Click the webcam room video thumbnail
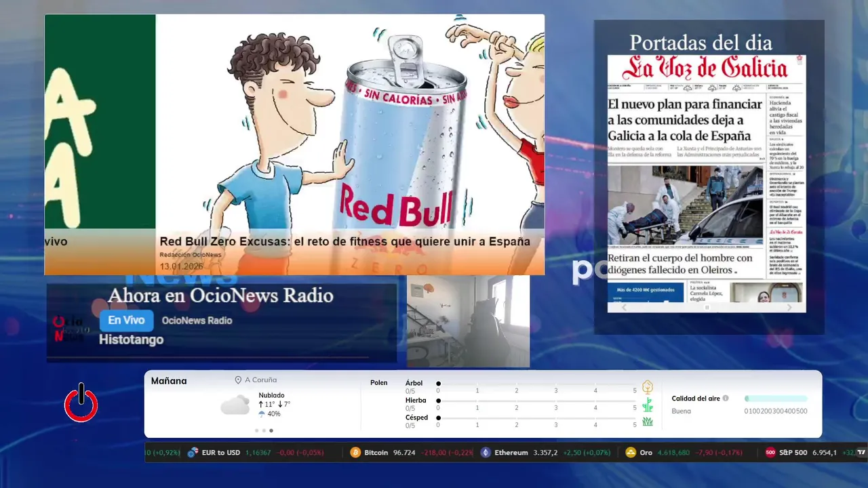 click(x=468, y=321)
